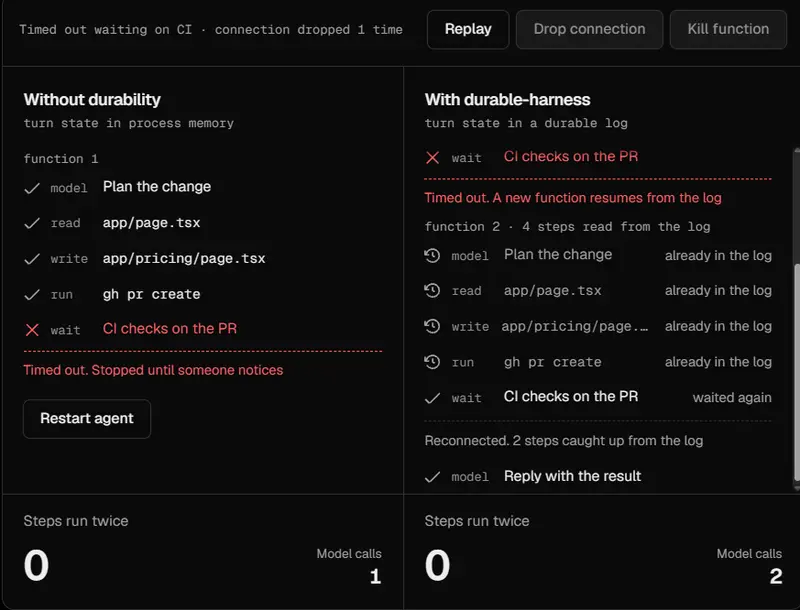This screenshot has width=800, height=610.
Task: Click checkmark icon next to left read app/page.tsx
Action: coord(32,223)
